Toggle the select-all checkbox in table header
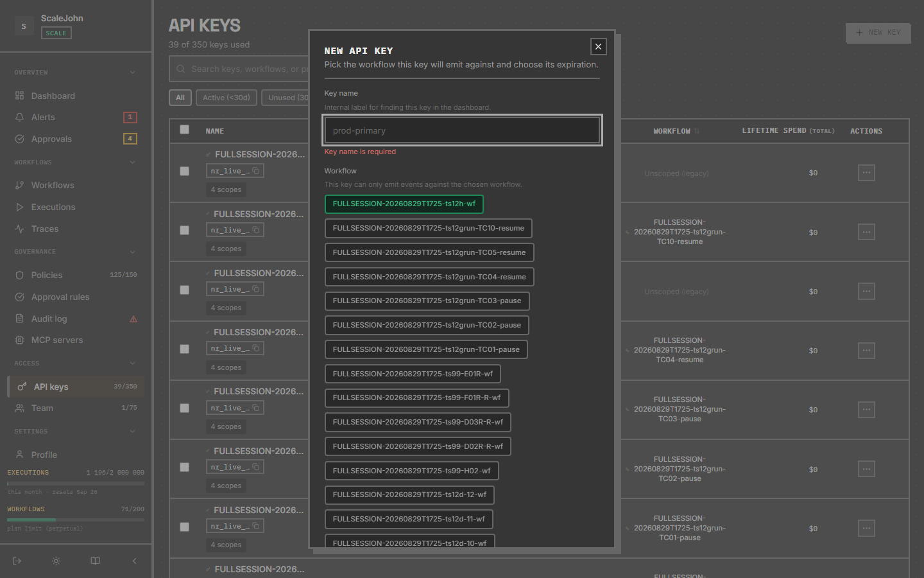Screen dimensions: 924x578 (x=185, y=129)
